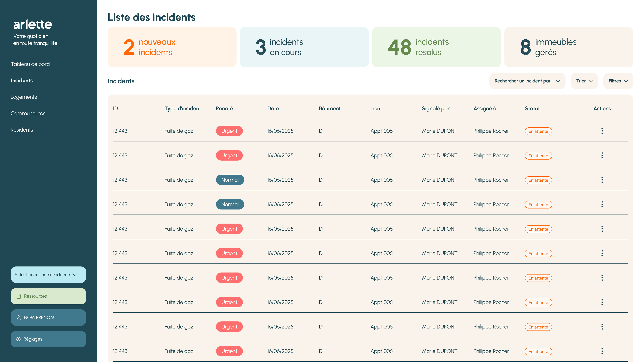This screenshot has width=644, height=362.
Task: Click the Type d'incident column header
Action: point(182,108)
